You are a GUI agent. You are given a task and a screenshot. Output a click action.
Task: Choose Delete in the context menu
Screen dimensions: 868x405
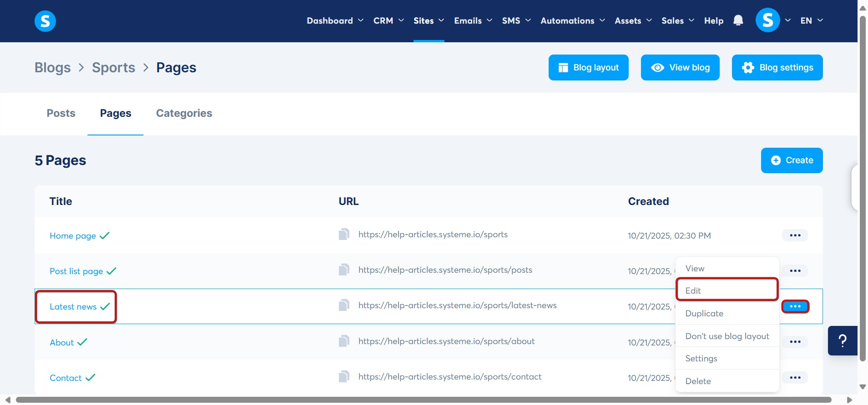tap(727, 381)
